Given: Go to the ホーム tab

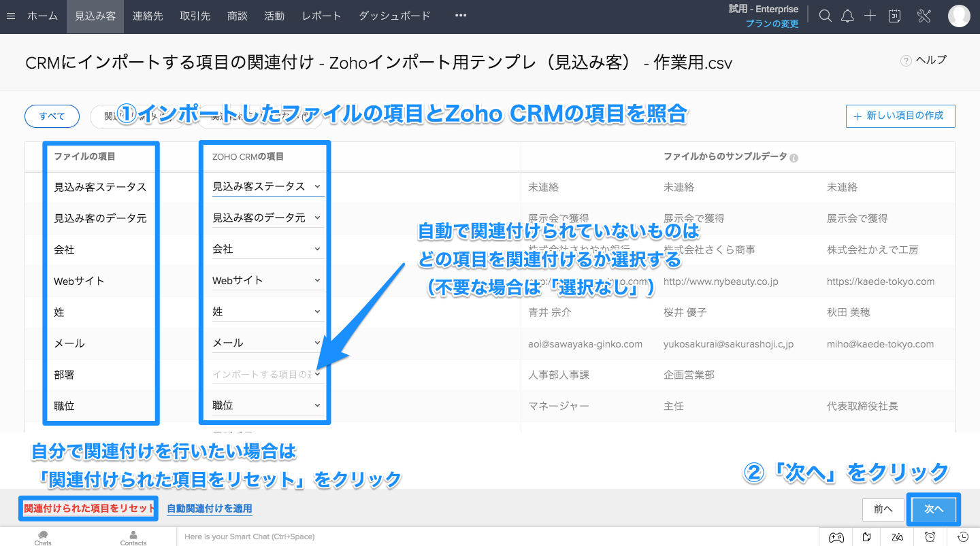Looking at the screenshot, I should [42, 16].
